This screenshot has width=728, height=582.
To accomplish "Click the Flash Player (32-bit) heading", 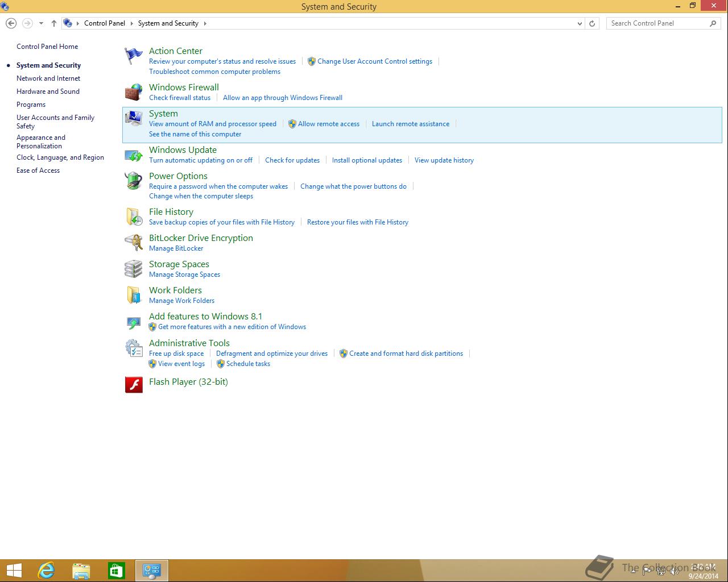I will tap(188, 382).
